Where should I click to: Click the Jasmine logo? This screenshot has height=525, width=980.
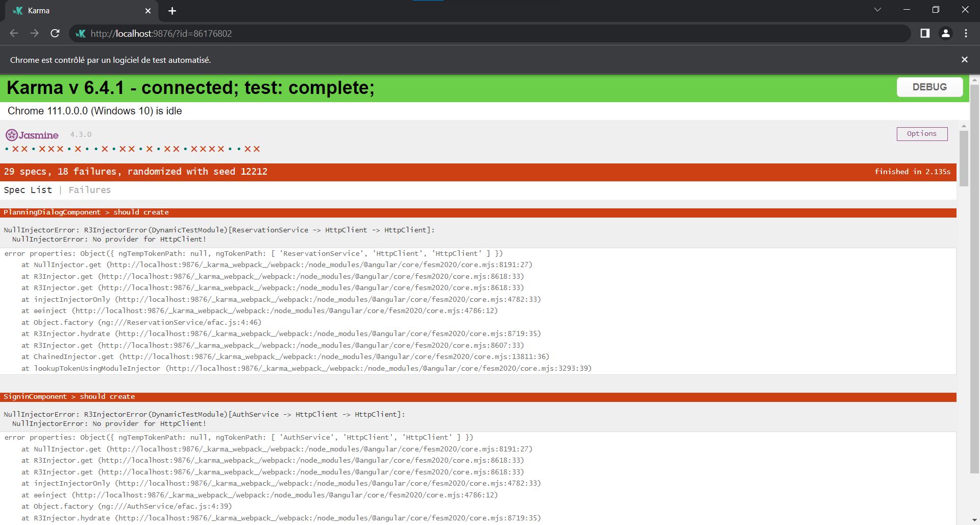coord(32,135)
